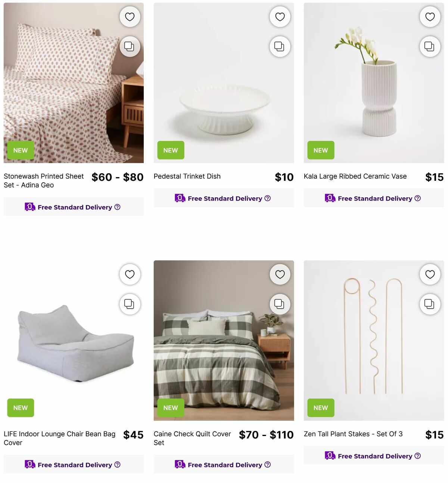
Task: Expand delivery help under Zen Tall Plant Stakes
Action: (418, 456)
